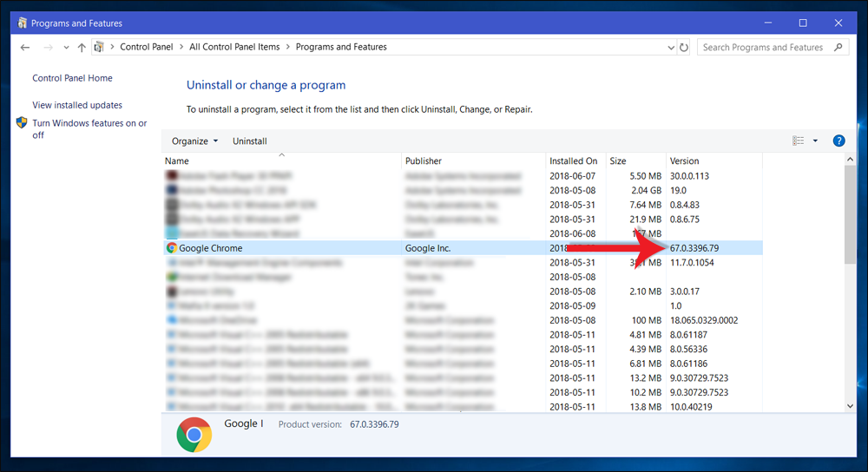Click the search magnifier icon

(838, 48)
